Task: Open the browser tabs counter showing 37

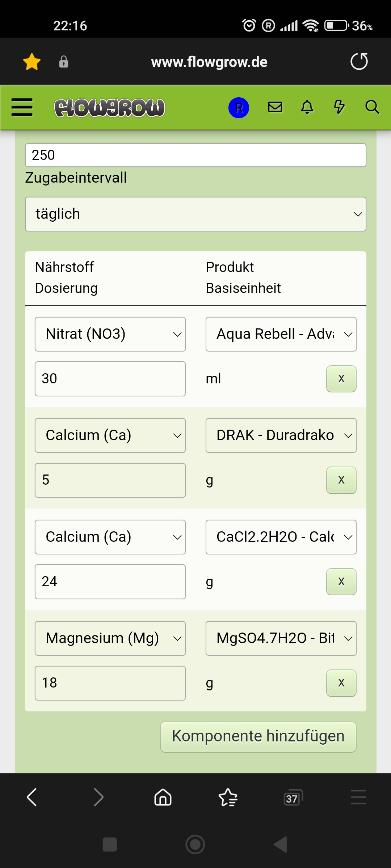Action: 293,797
